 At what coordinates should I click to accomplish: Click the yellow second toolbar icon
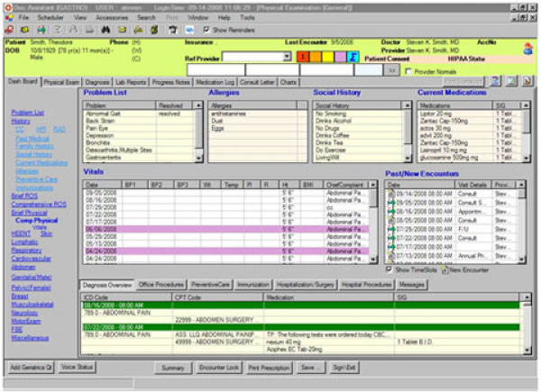click(x=25, y=30)
